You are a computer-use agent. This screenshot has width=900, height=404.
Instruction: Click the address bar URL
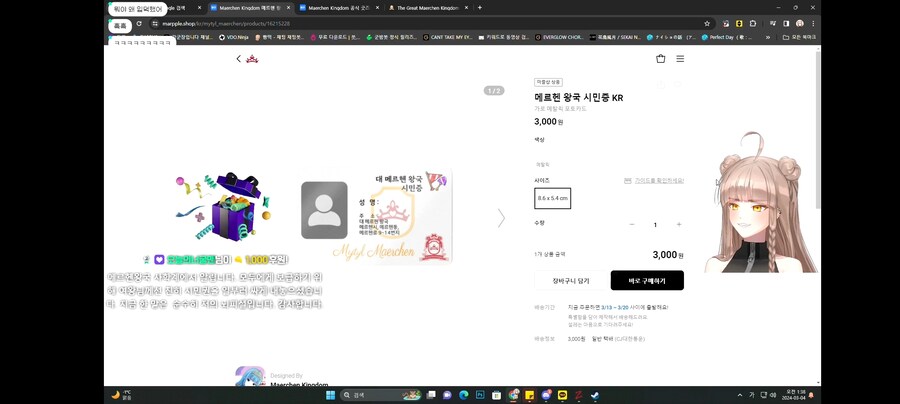tap(226, 24)
